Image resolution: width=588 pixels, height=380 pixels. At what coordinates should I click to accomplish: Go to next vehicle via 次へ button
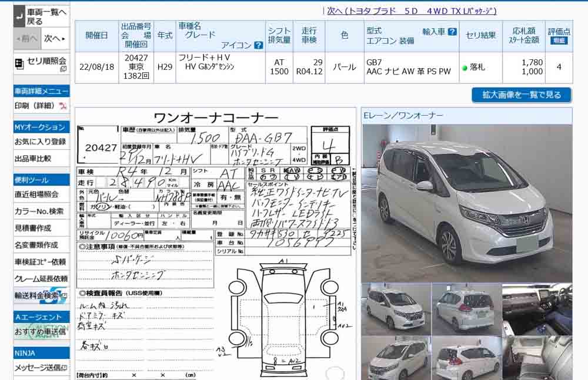tap(54, 39)
